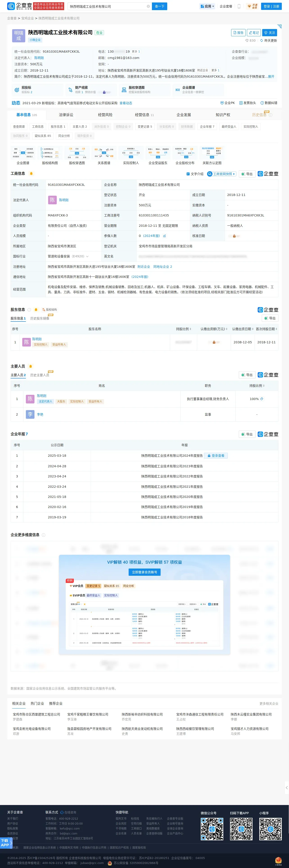Expand more addresses with 更多 1

(x=215, y=70)
